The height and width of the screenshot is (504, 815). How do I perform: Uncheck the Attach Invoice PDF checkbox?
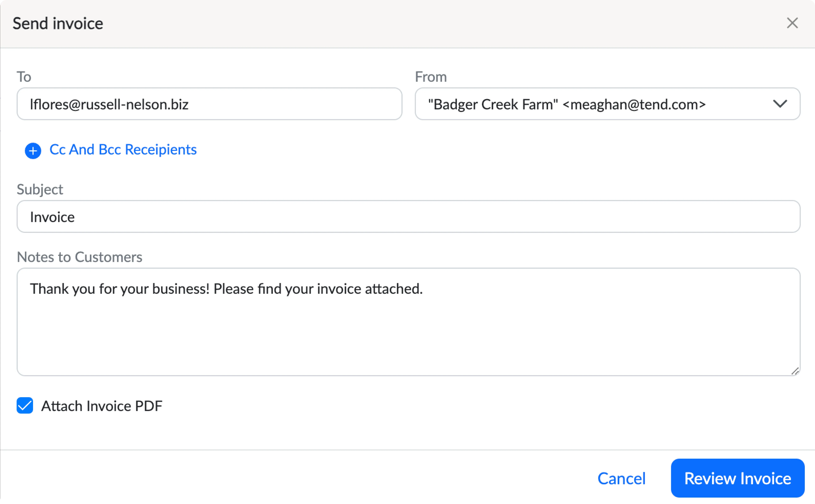[x=25, y=405]
